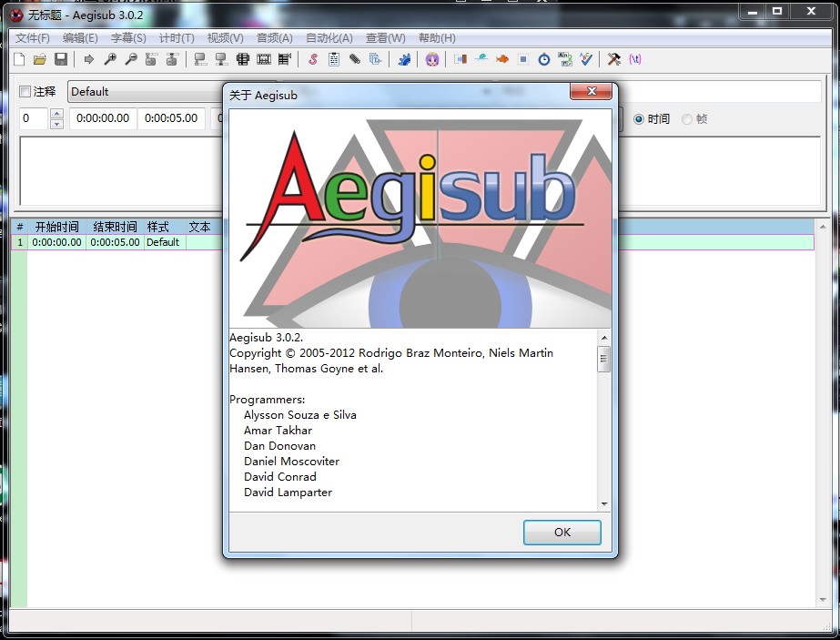Click the subtitle text edit box

coord(122,171)
